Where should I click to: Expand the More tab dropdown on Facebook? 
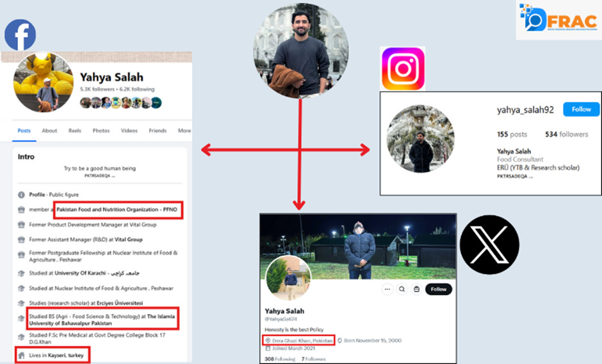tap(184, 131)
